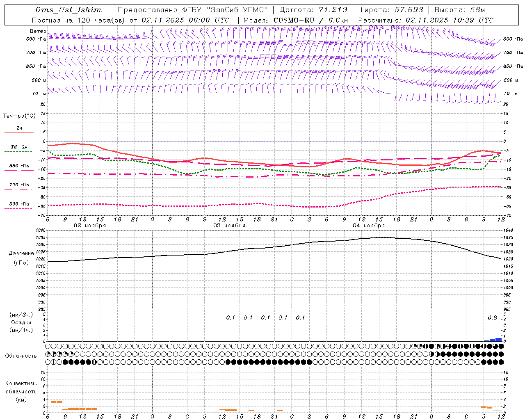The width and height of the screenshot is (525, 420).
Task: Click the Конвективн. label
Action: tap(21, 383)
